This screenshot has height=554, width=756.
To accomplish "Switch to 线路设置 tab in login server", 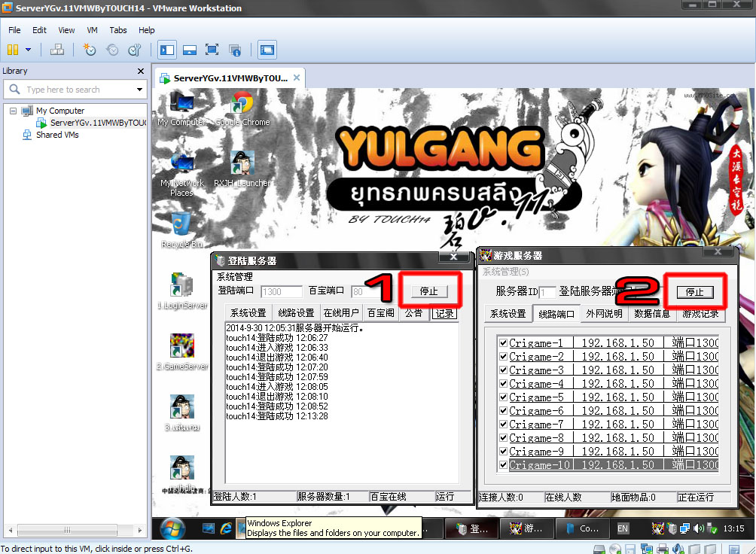I will click(x=296, y=313).
